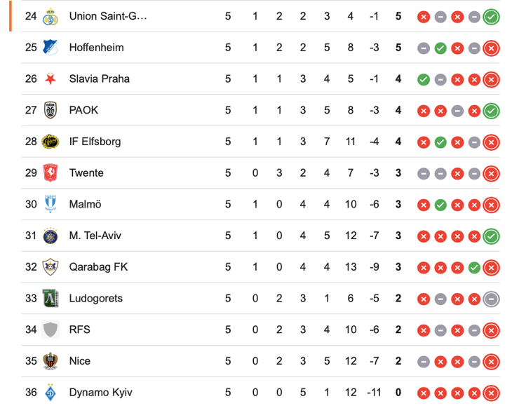
Task: Click the Ludogorets green crest
Action: click(50, 298)
